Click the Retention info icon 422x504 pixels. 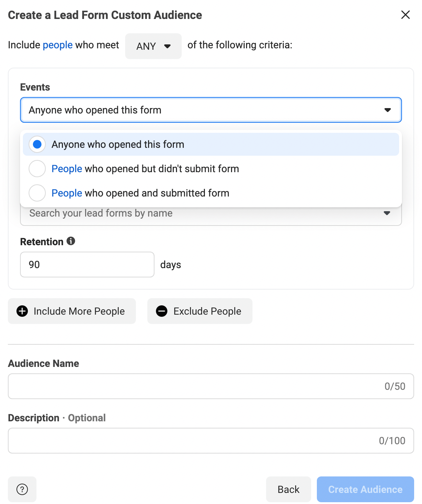point(71,241)
